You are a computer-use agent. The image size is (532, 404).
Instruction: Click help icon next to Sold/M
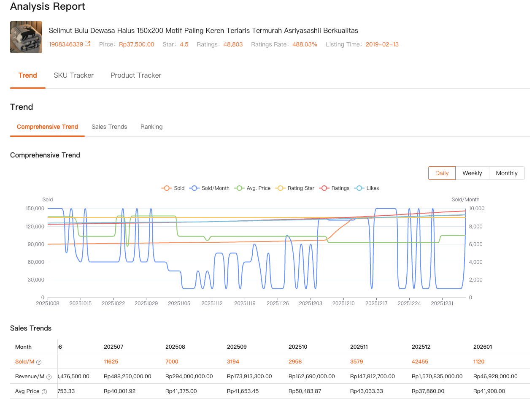point(39,362)
